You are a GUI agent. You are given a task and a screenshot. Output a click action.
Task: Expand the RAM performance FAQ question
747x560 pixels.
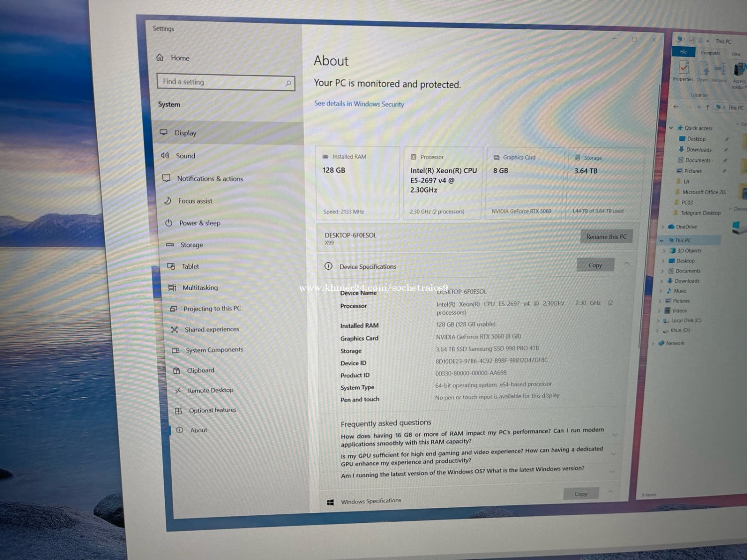point(615,435)
